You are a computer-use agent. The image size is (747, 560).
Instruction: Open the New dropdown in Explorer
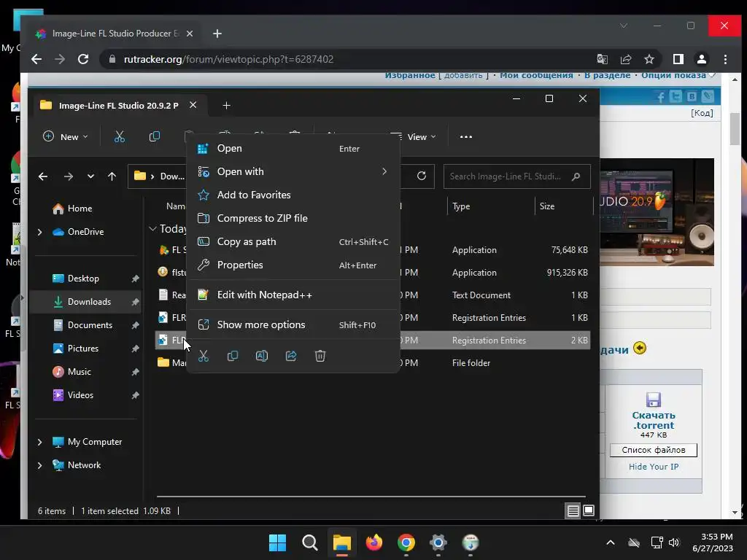[66, 136]
